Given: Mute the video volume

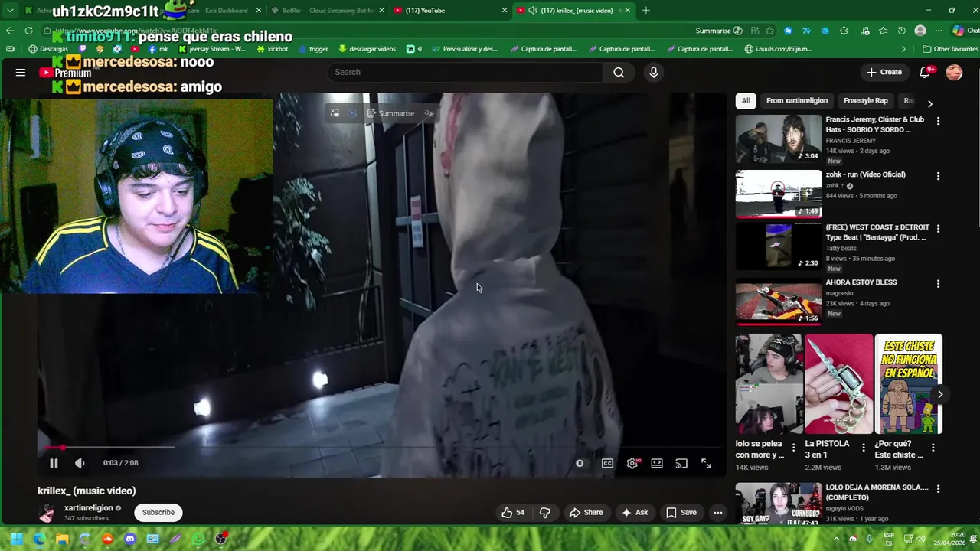Looking at the screenshot, I should click(80, 463).
